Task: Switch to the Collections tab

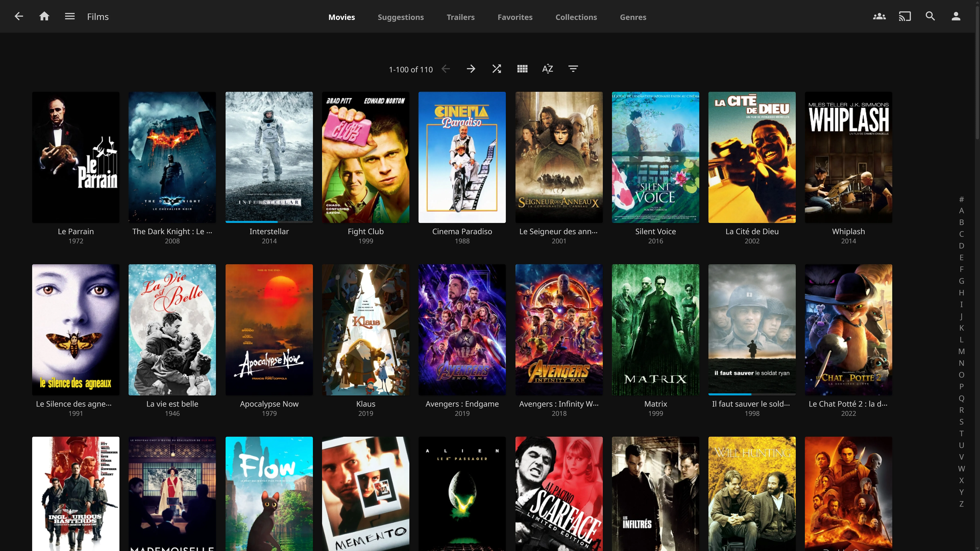Action: point(576,17)
